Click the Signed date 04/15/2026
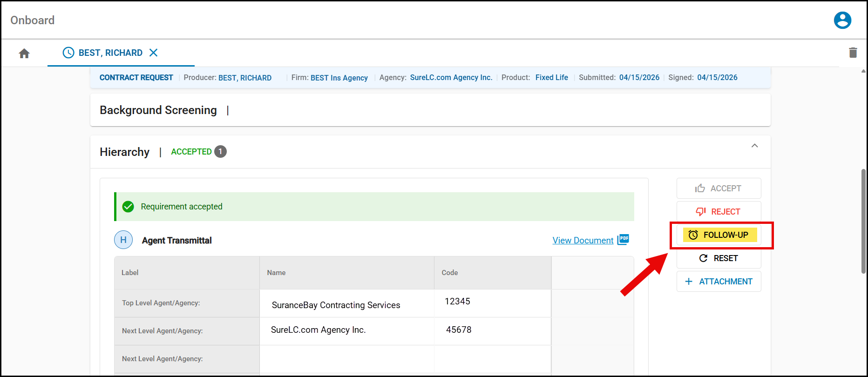868x377 pixels. (x=717, y=77)
